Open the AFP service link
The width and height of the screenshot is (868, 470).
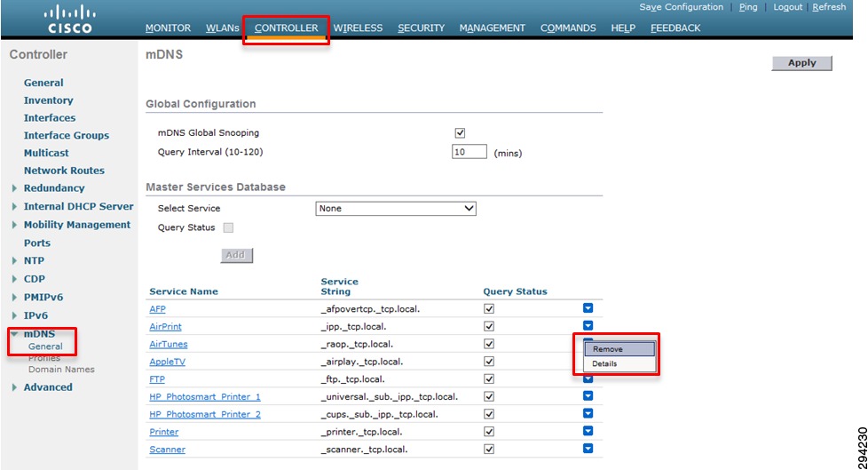[x=157, y=308]
